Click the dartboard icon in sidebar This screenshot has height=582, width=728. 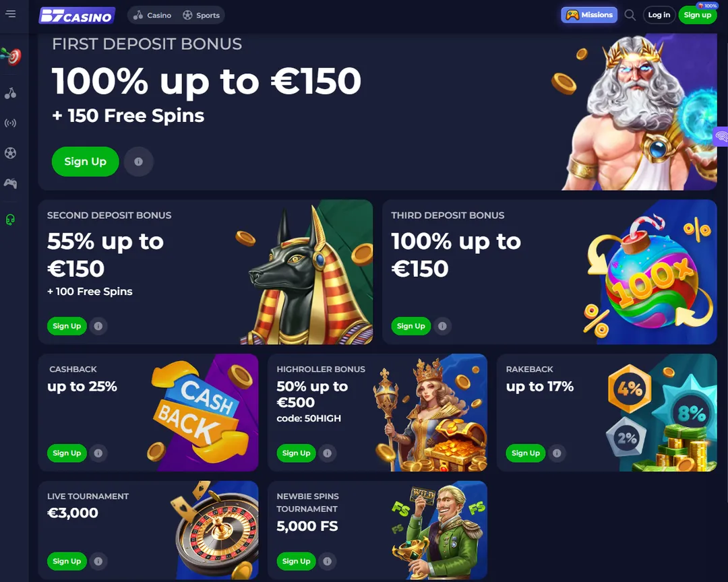pyautogui.click(x=11, y=56)
